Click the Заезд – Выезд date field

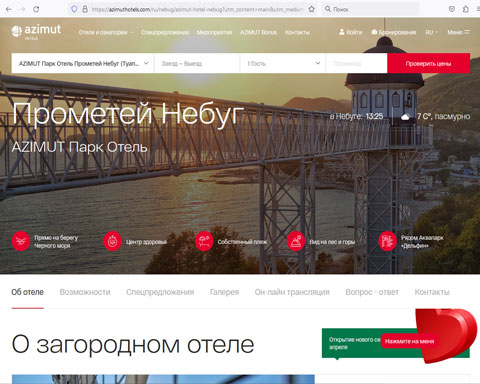(x=197, y=63)
